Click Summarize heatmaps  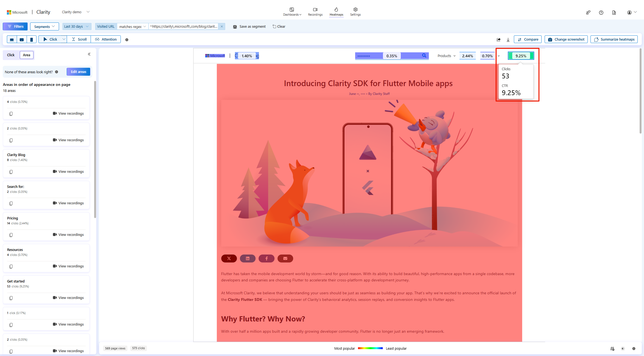coord(614,39)
